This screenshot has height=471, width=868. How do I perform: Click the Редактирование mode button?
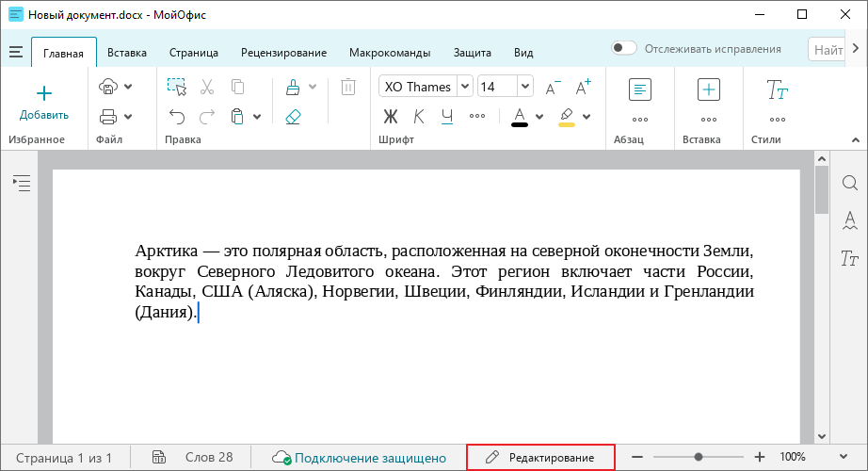540,457
